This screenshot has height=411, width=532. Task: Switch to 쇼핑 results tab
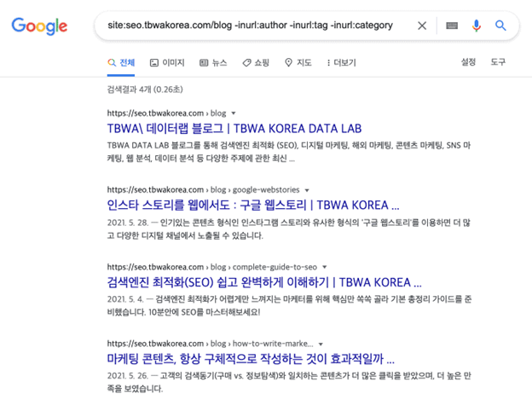coord(256,63)
